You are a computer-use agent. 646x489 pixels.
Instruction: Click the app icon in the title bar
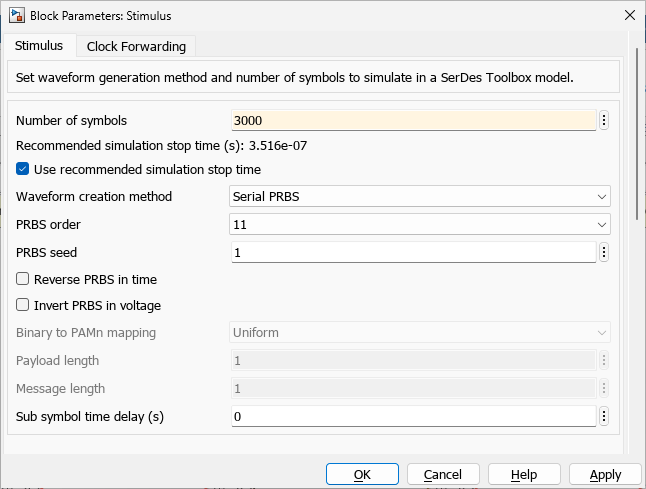tap(16, 15)
